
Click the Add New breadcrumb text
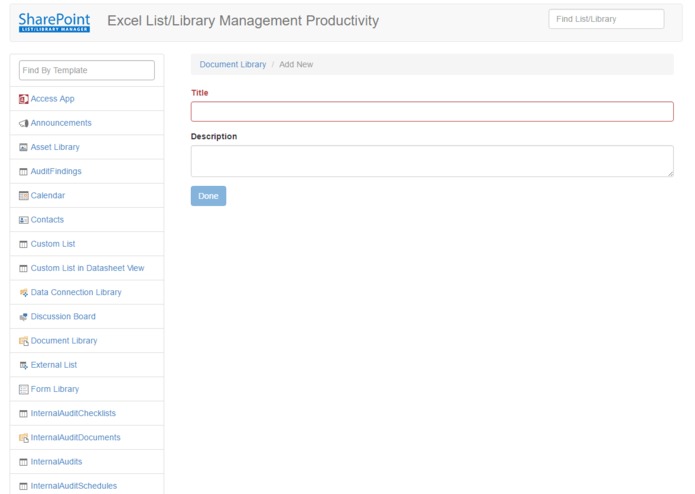coord(296,64)
